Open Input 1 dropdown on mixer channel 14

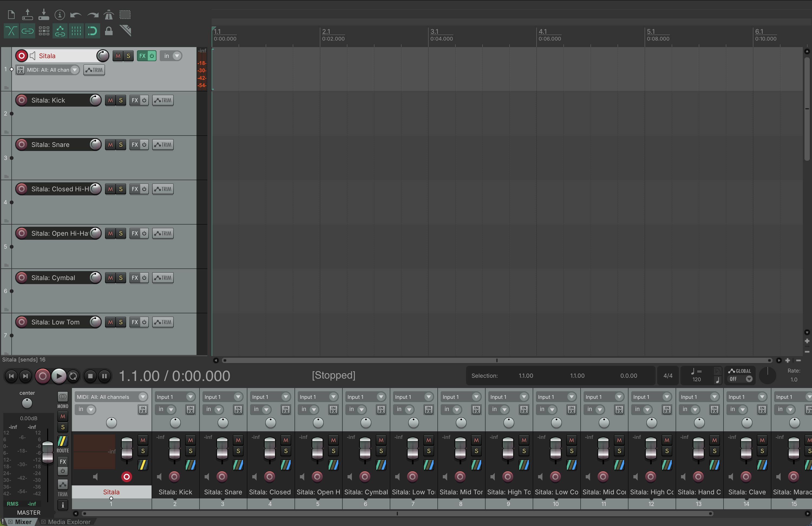point(747,397)
